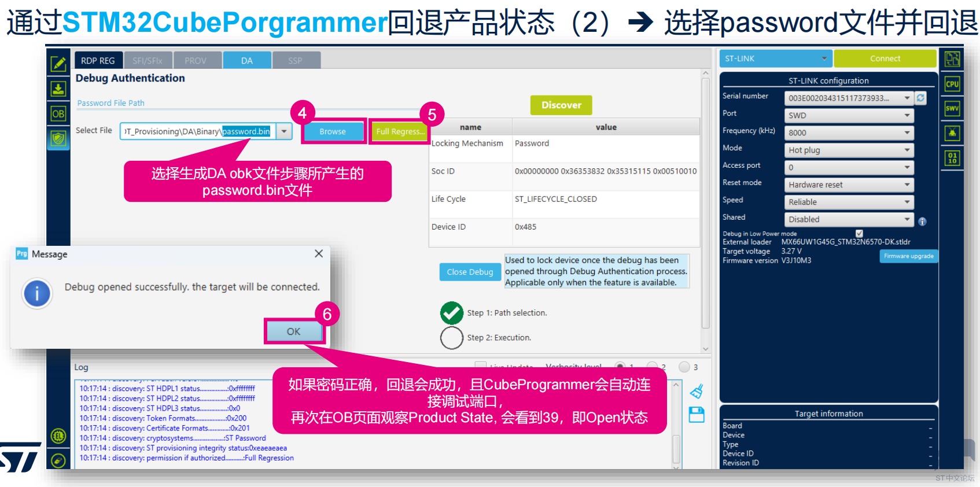Click the Close Debug button
This screenshot has height=487, width=980.
(470, 272)
